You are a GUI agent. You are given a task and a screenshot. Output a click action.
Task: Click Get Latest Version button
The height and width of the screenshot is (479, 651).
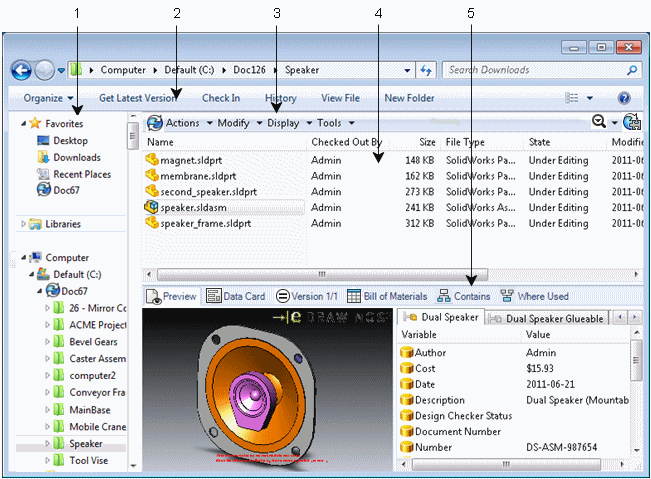[137, 98]
